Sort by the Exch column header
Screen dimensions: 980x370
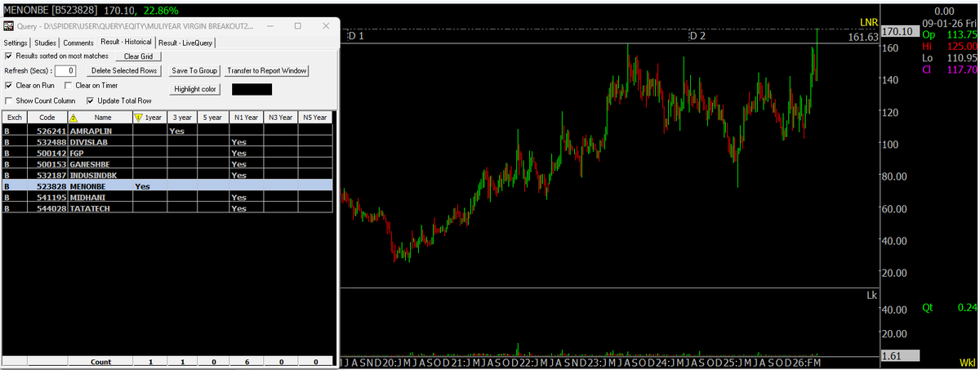pos(15,118)
